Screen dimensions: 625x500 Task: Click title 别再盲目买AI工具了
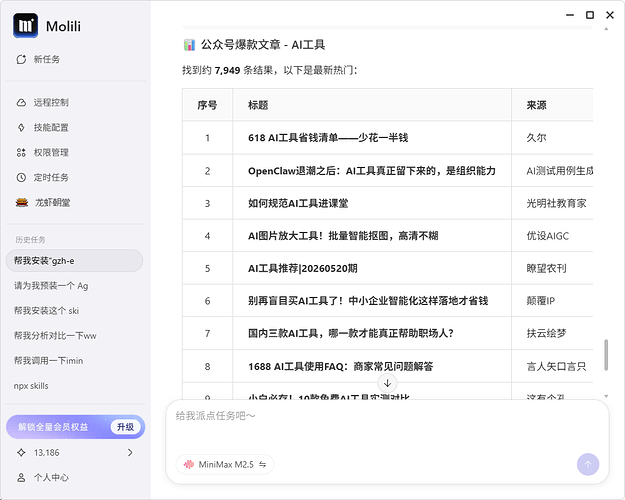tap(368, 301)
